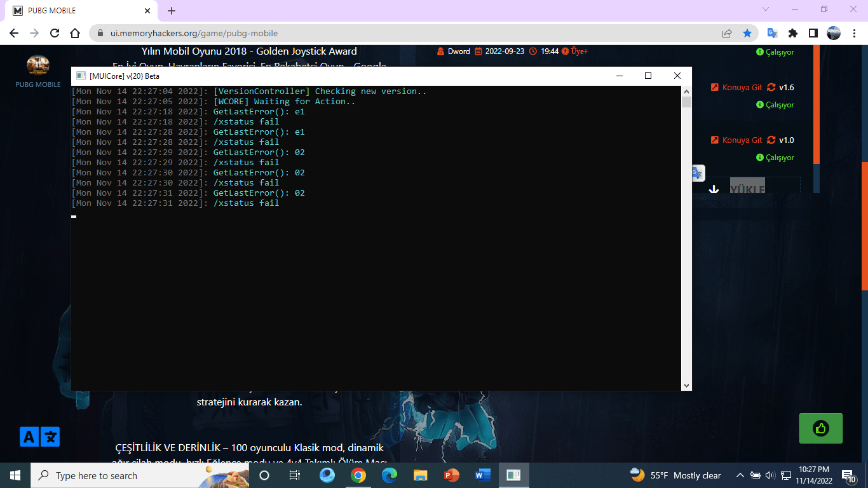Click the floating translate icon on the page
This screenshot has width=868, height=488.
click(x=697, y=173)
